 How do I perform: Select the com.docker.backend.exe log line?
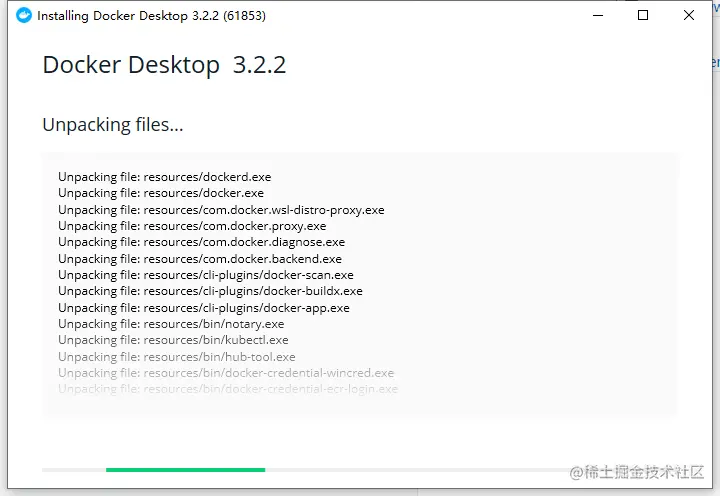point(200,259)
